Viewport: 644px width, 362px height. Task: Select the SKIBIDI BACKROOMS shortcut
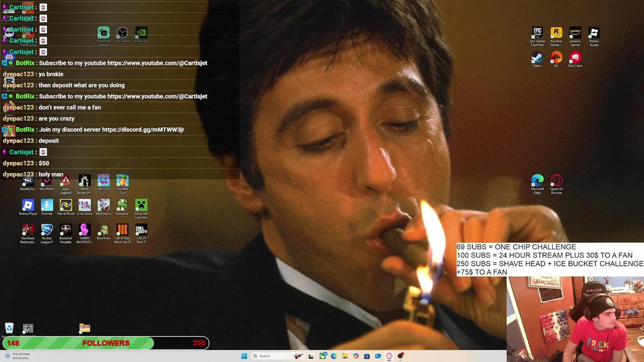tap(85, 234)
